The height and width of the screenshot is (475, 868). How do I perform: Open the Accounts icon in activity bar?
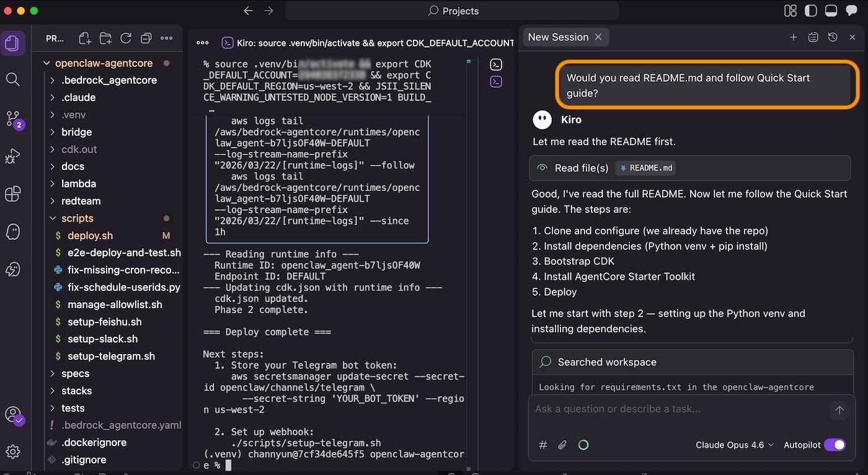click(13, 415)
